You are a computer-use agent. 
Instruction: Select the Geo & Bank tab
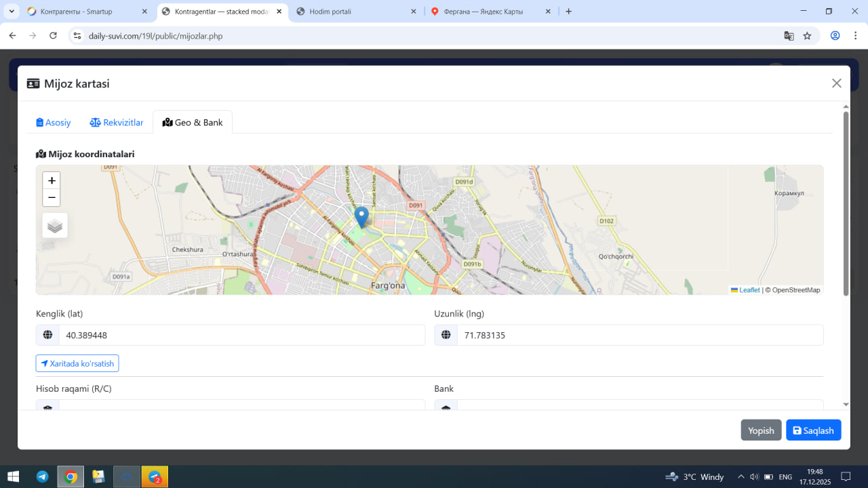click(x=193, y=123)
